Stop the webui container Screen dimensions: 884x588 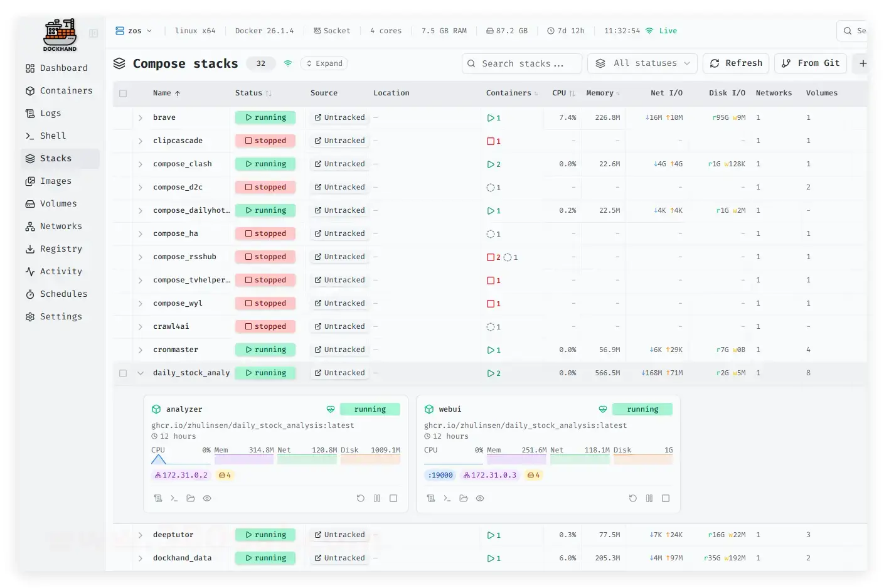[666, 498]
